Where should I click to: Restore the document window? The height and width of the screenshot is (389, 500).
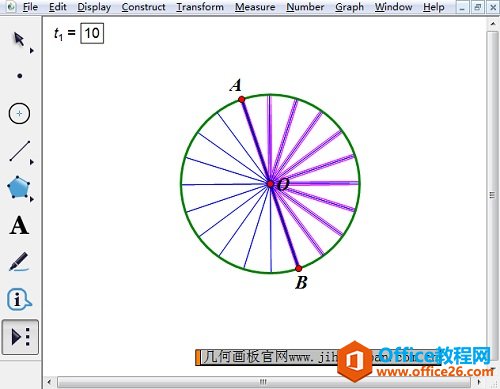tap(477, 7)
